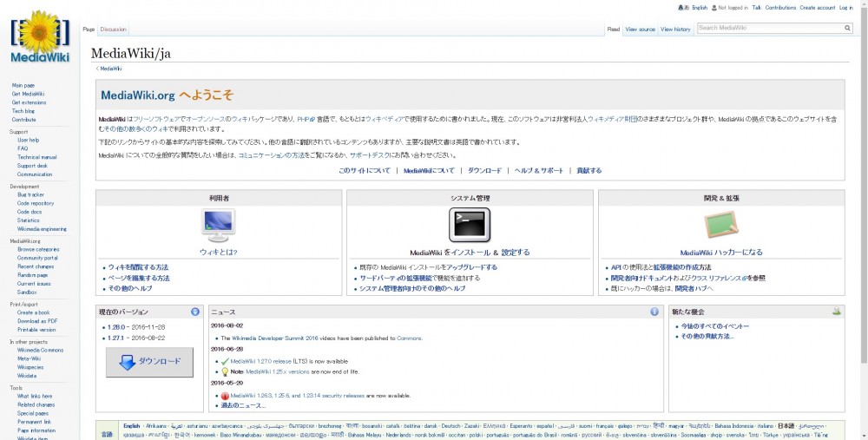
Task: Open ウィキとは? link
Action: point(218,253)
